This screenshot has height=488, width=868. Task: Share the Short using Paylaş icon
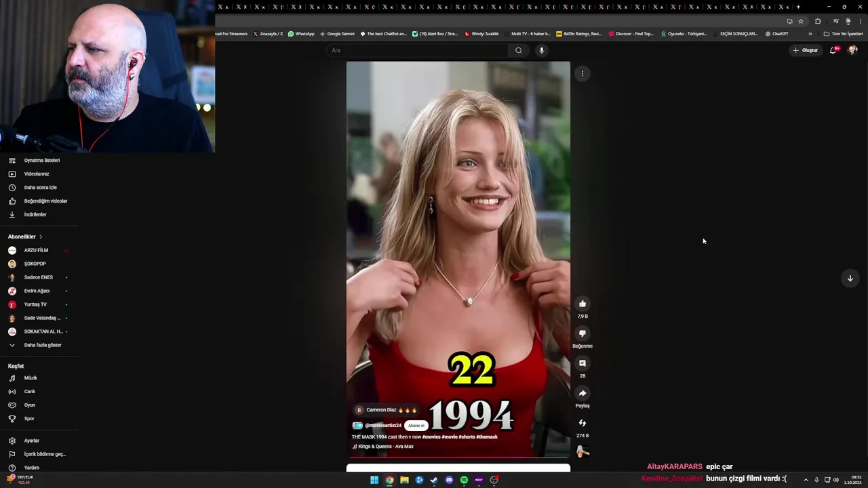[582, 393]
